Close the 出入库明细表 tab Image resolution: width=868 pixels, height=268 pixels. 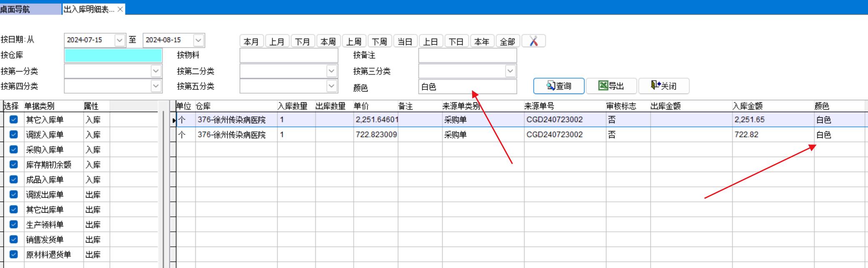point(120,9)
